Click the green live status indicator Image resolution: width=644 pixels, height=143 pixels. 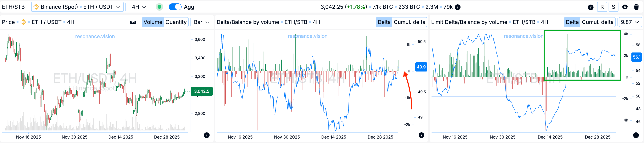[x=159, y=7]
